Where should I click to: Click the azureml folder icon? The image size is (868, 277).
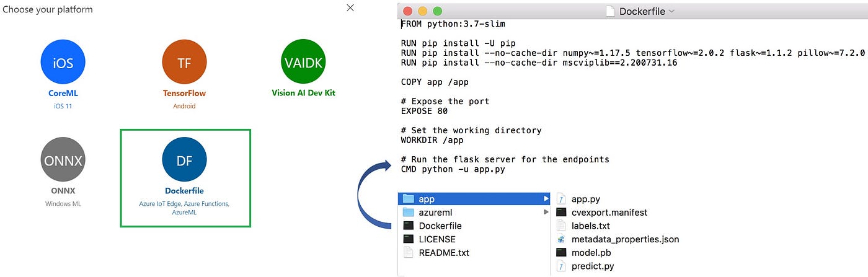[408, 212]
